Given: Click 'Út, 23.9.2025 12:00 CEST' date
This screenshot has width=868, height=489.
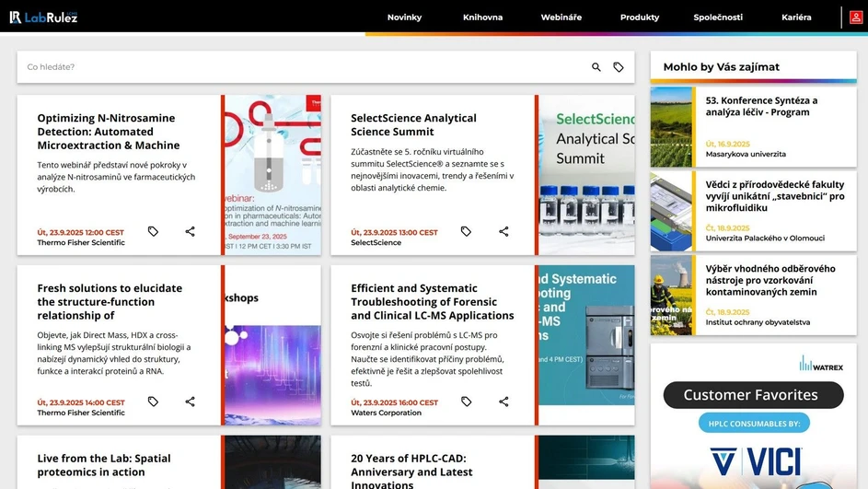Looking at the screenshot, I should point(81,233).
